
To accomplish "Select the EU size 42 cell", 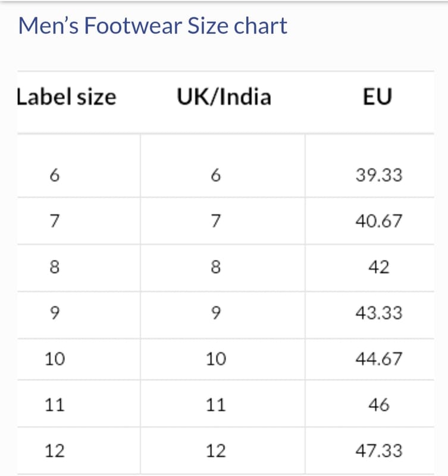I will [378, 267].
